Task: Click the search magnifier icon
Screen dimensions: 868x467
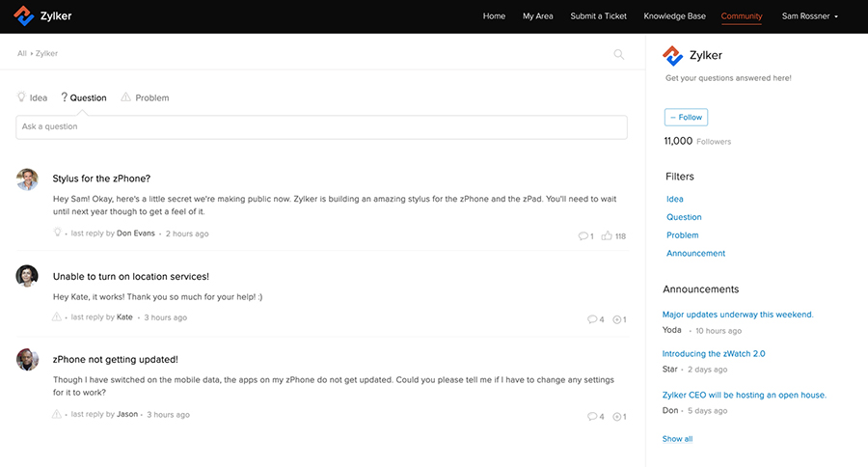Action: 619,54
